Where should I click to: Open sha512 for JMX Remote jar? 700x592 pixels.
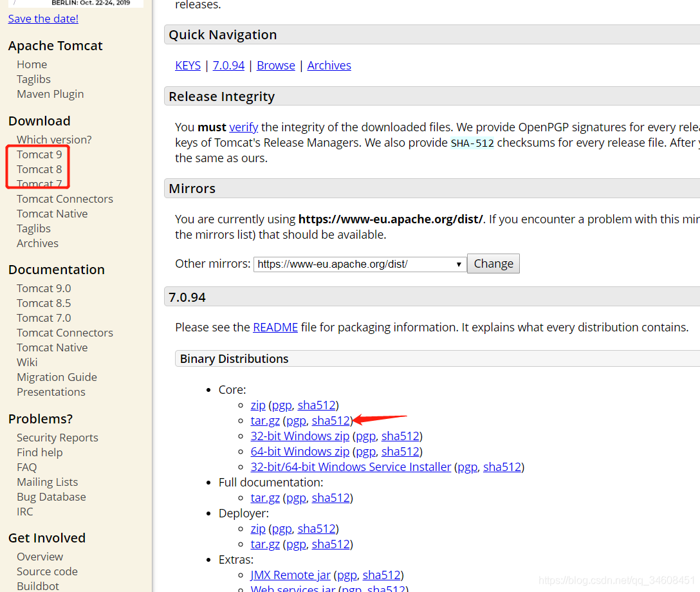coord(382,575)
